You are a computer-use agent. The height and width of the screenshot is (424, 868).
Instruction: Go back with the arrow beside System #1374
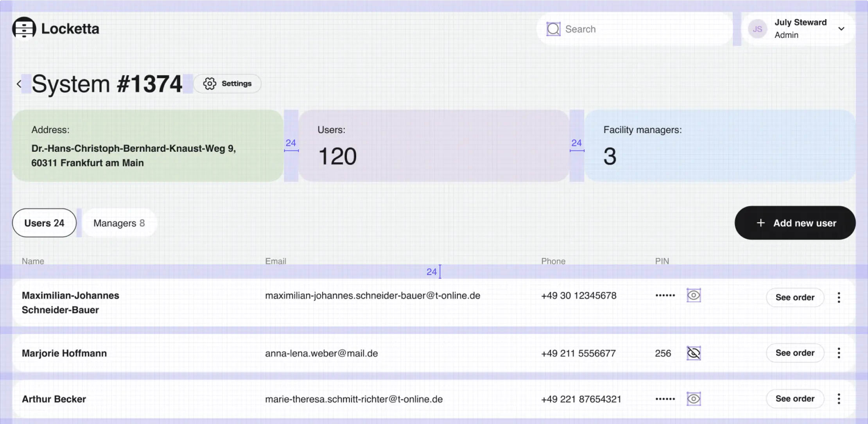click(x=19, y=84)
